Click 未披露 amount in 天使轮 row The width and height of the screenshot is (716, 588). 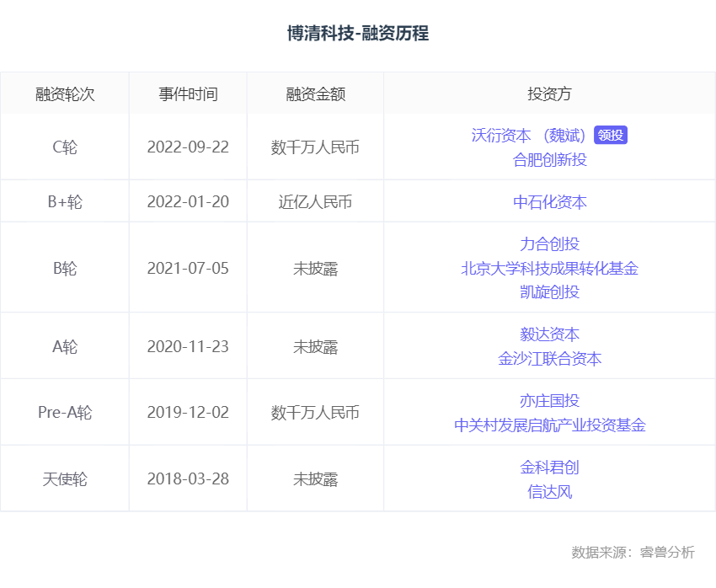316,479
